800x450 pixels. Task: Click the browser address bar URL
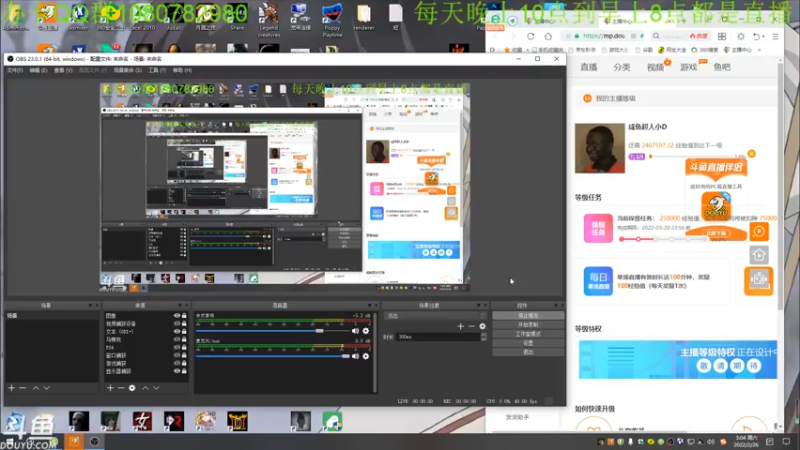(604, 36)
